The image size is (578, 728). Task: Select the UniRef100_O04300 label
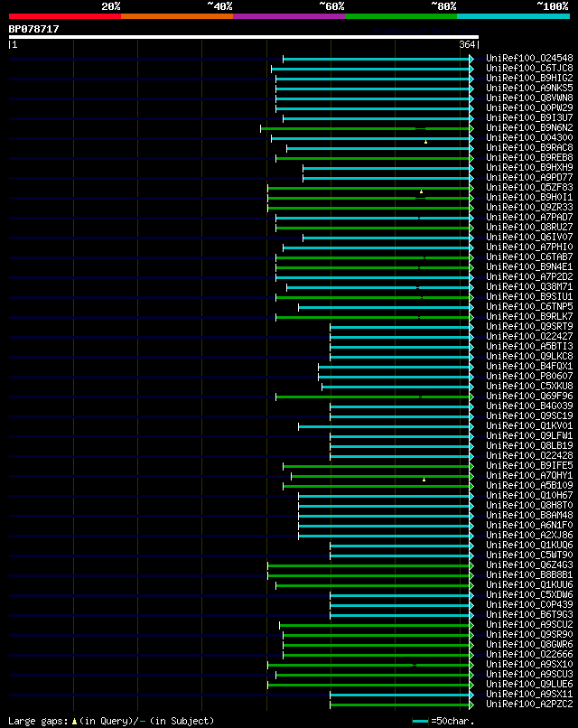click(x=529, y=137)
